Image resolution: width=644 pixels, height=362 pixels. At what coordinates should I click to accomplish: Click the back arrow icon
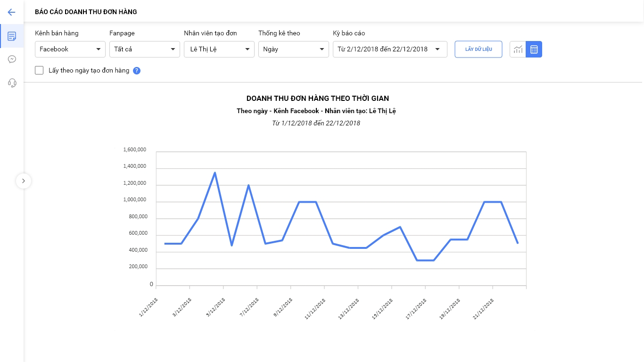12,12
